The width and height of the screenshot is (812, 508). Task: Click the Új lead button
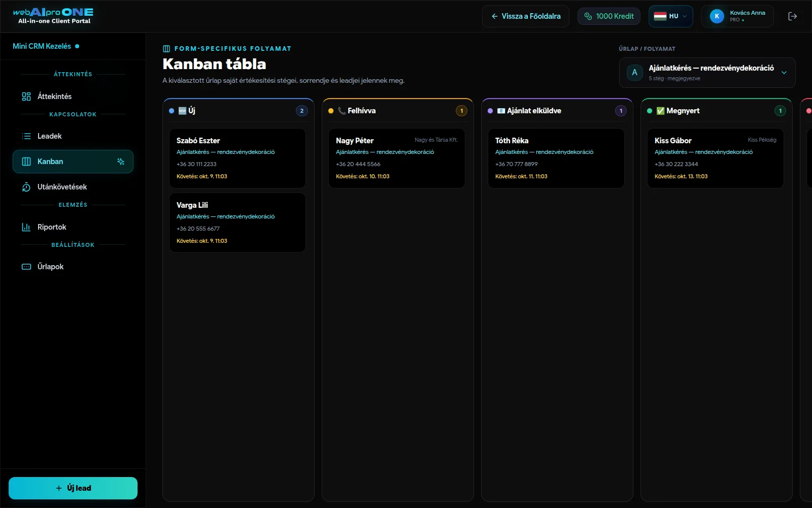pos(73,488)
